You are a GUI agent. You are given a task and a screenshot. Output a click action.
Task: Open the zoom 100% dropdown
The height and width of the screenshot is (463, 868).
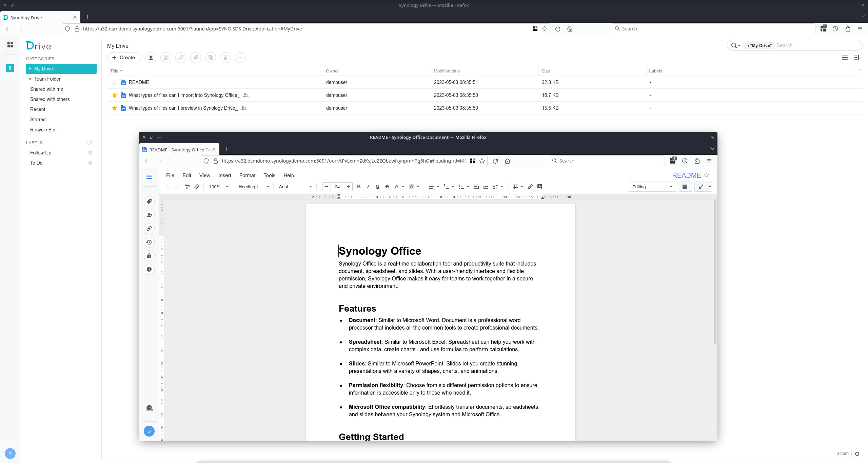point(219,187)
